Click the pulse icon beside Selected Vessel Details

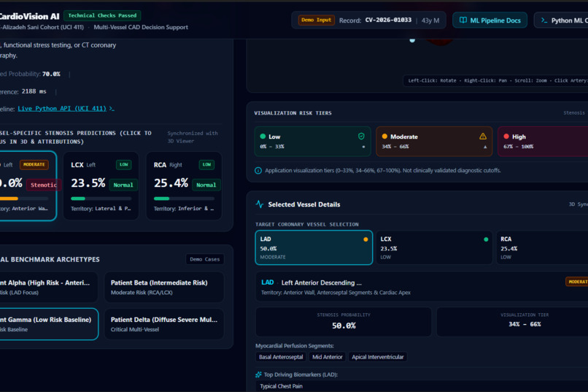[260, 204]
